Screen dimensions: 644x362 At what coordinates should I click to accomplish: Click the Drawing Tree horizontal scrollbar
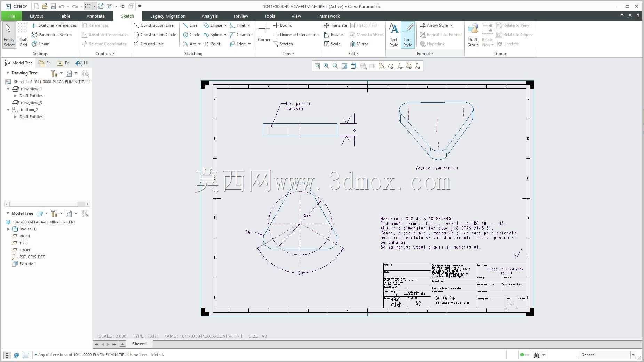click(x=47, y=204)
